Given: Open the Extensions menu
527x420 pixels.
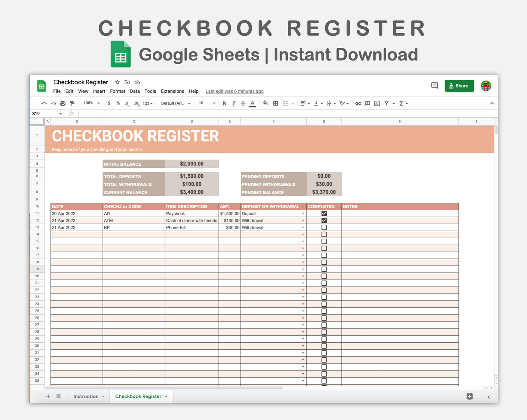Looking at the screenshot, I should click(172, 91).
